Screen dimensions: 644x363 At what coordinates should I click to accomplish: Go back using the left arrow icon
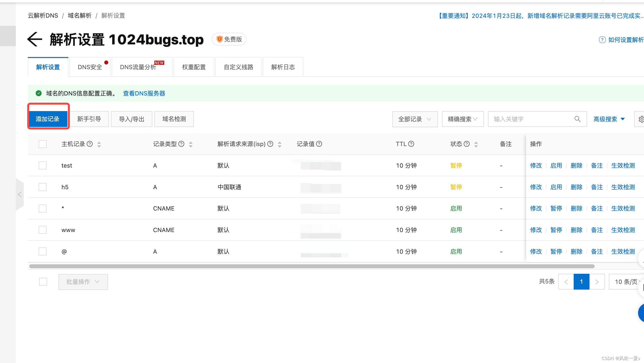click(35, 39)
